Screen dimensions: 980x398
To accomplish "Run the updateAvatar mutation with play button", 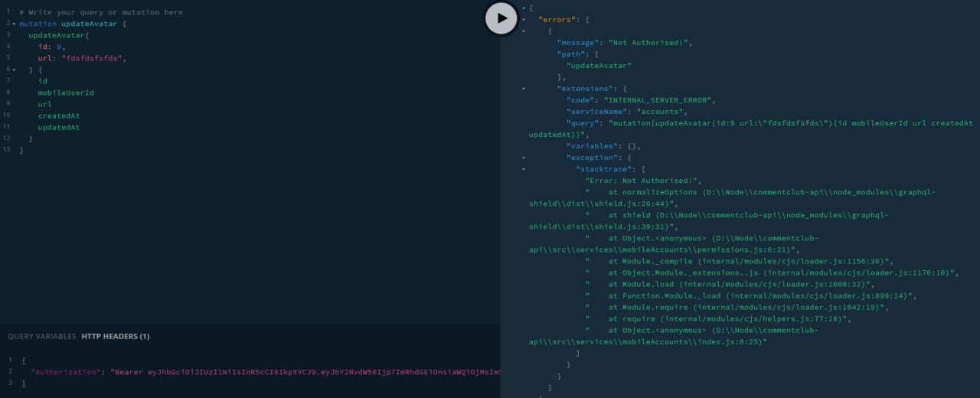I will [501, 18].
